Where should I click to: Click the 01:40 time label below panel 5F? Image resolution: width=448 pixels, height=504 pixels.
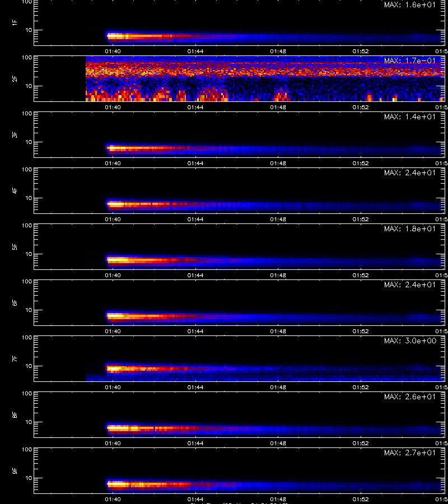[113, 275]
